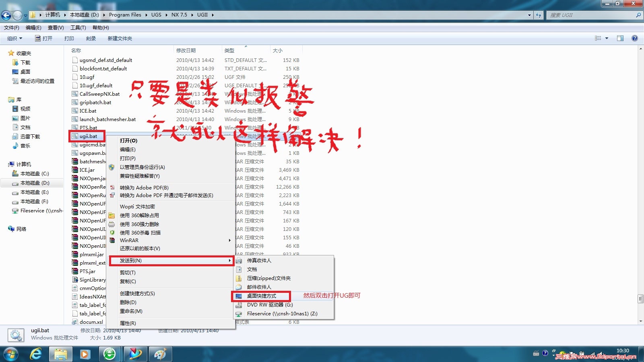
Task: Click the ugsmd_def.std_default file icon
Action: 74,60
